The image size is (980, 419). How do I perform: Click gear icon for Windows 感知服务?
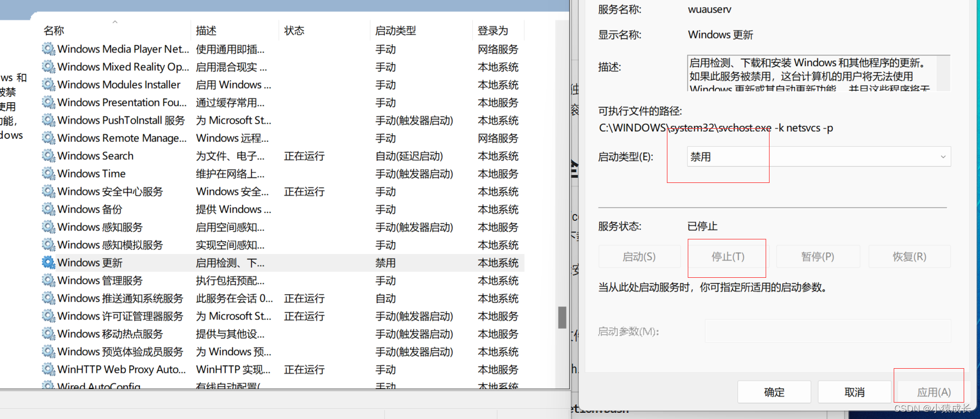click(49, 227)
